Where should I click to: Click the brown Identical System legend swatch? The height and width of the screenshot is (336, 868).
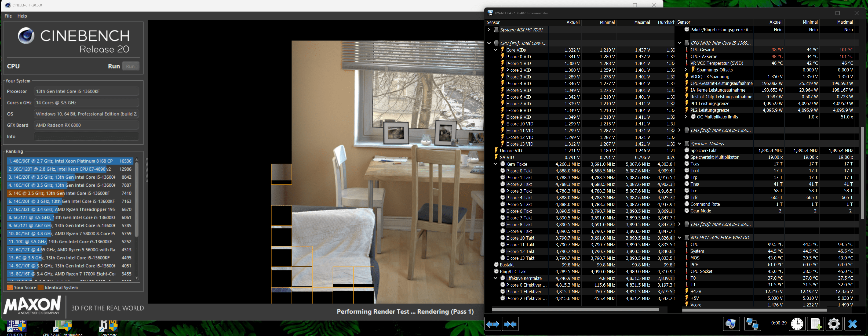(41, 287)
